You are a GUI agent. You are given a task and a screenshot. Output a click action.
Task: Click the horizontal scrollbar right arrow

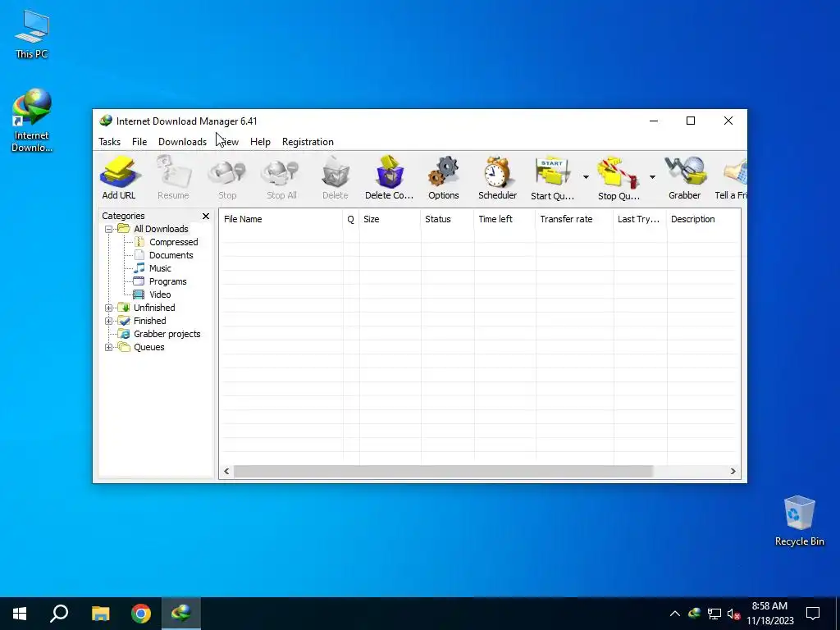(x=733, y=472)
